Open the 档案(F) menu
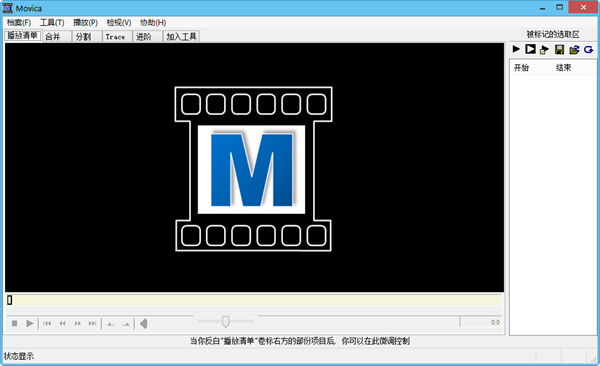 coord(19,23)
